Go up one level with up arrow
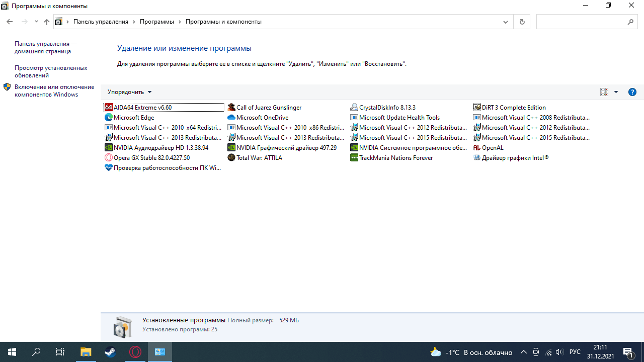 click(47, 22)
